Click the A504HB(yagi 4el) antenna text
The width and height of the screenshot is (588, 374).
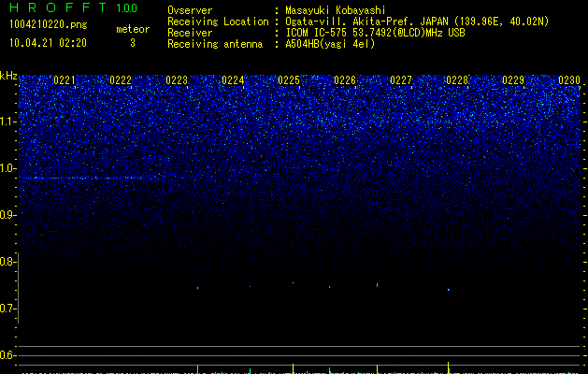tap(330, 44)
